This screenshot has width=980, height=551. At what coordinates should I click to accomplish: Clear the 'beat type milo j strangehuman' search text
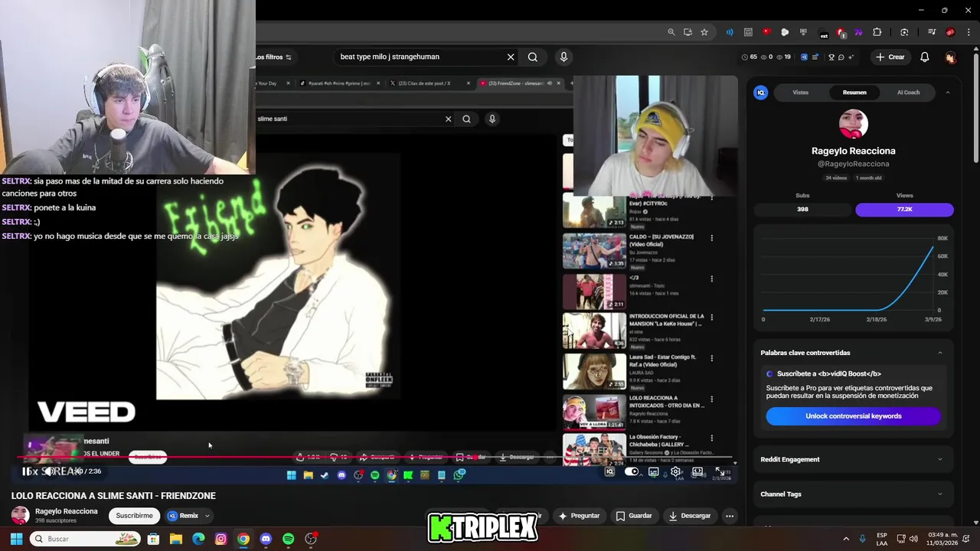click(511, 57)
